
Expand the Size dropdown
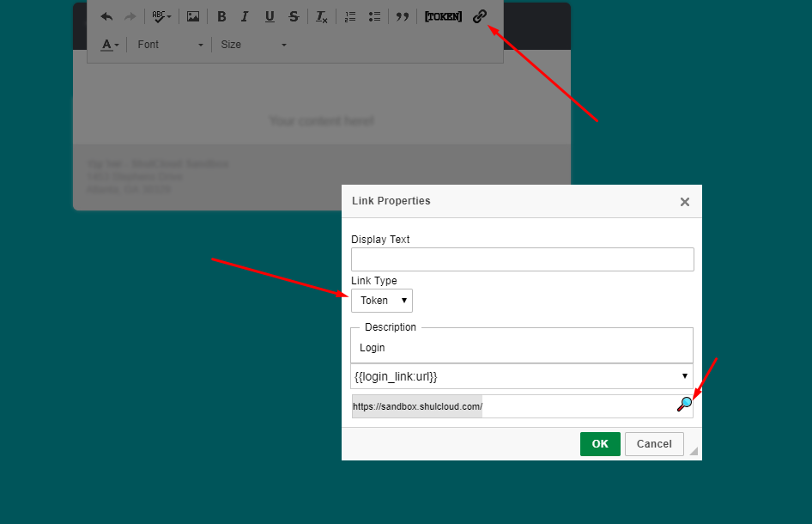click(253, 45)
